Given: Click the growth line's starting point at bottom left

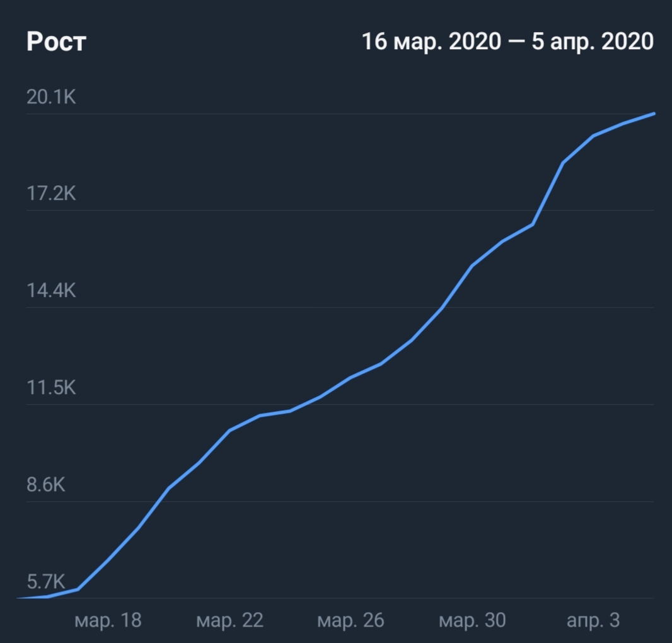Looking at the screenshot, I should [x=19, y=598].
